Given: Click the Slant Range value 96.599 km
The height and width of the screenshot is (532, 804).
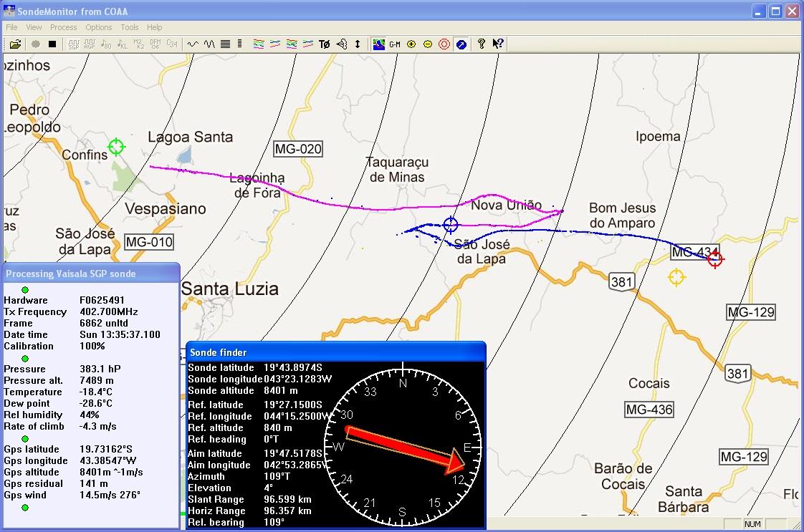Looking at the screenshot, I should (287, 499).
